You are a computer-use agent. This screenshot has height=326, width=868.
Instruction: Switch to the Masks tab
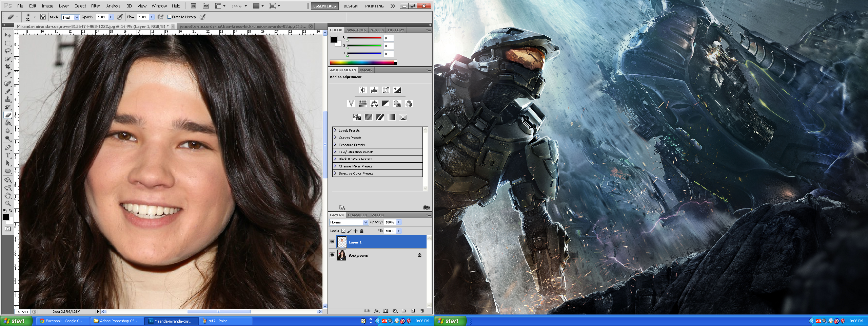pos(366,70)
